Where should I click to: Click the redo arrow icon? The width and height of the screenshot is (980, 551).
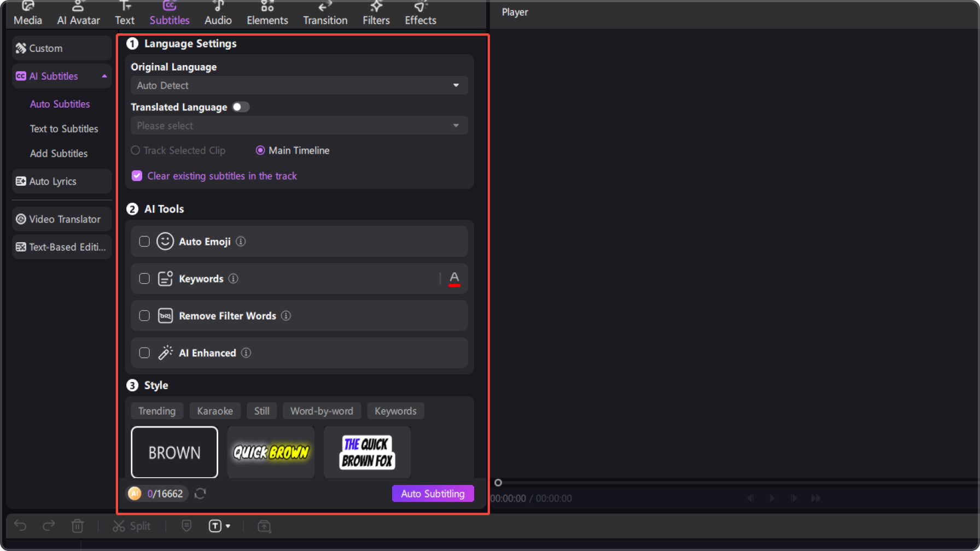(x=49, y=526)
